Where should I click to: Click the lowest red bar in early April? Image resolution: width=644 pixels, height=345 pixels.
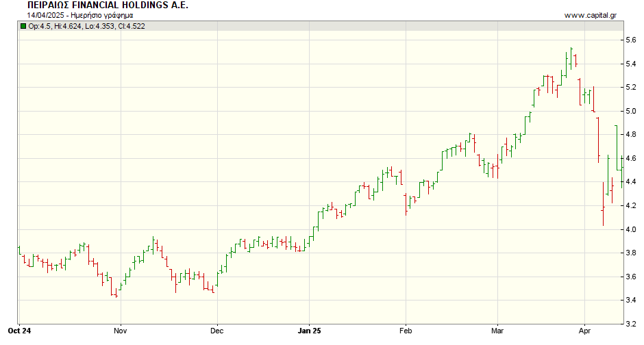pos(603,204)
